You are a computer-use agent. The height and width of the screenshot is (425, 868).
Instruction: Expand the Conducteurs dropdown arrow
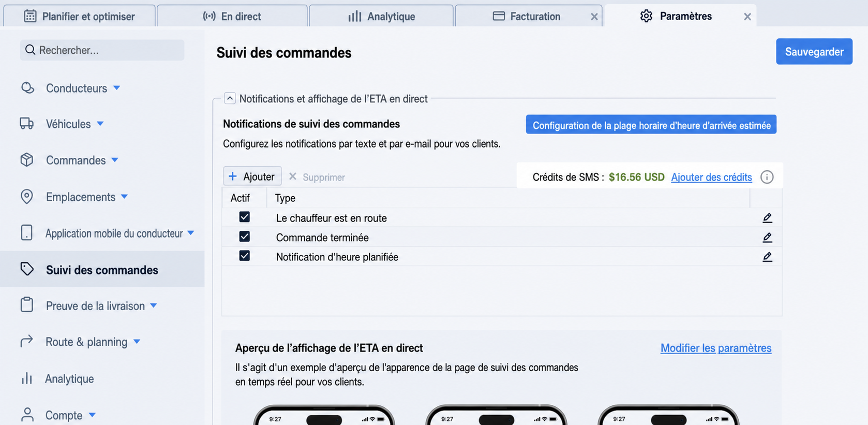click(x=117, y=88)
